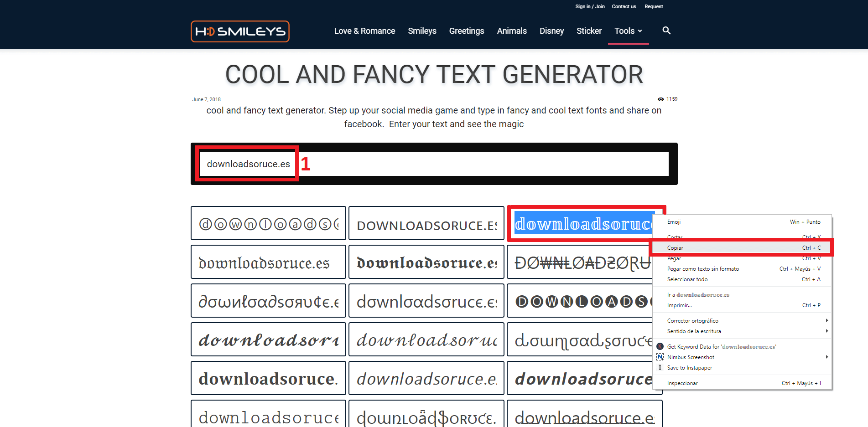Open the Animals nav item

(512, 31)
